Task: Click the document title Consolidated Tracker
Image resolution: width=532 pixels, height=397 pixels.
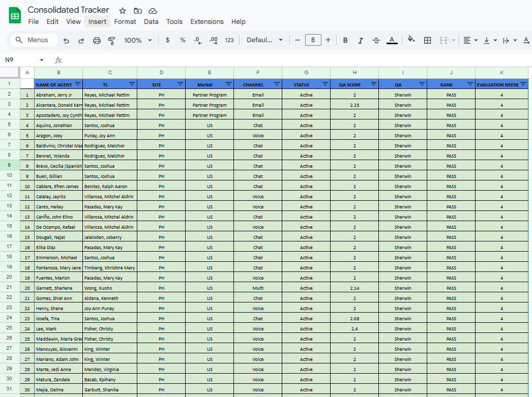Action: pyautogui.click(x=68, y=10)
